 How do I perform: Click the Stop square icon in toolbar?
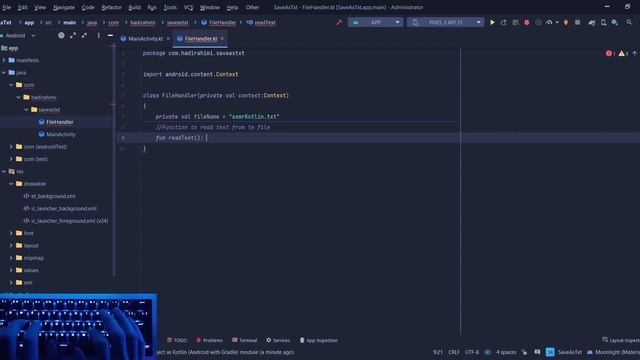click(x=577, y=22)
